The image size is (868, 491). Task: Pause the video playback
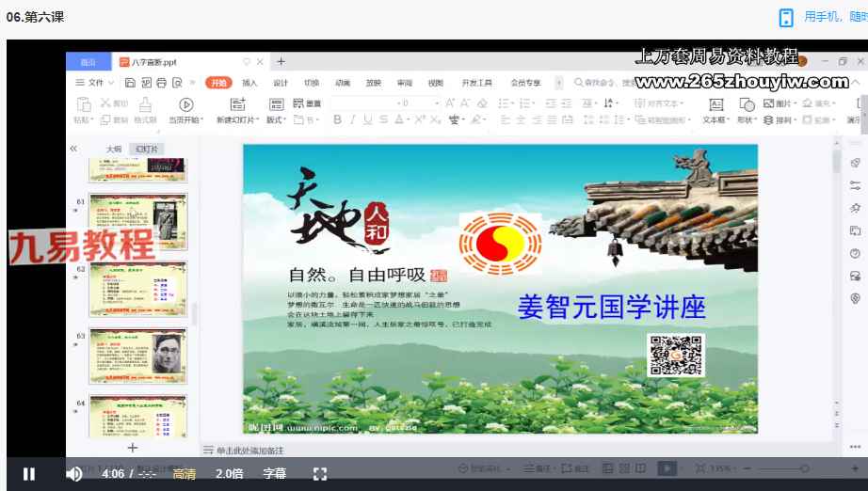pyautogui.click(x=29, y=474)
